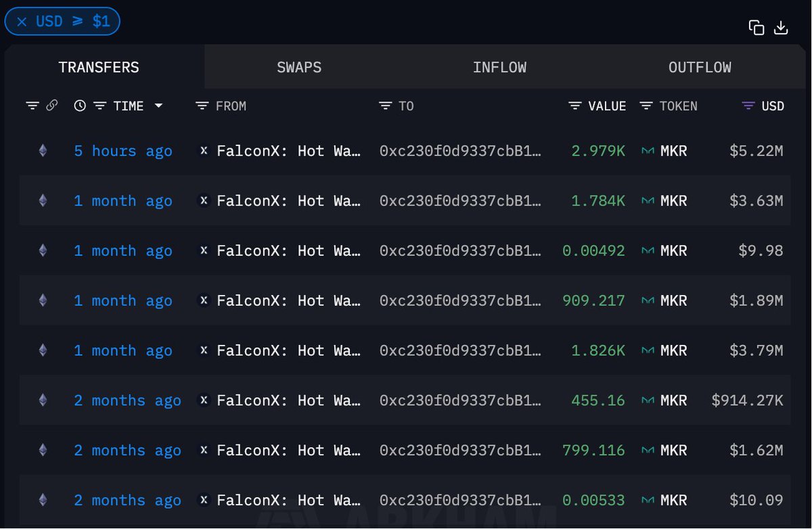Click the MKR token icon in the $3.63M row
The height and width of the screenshot is (529, 812).
[648, 201]
